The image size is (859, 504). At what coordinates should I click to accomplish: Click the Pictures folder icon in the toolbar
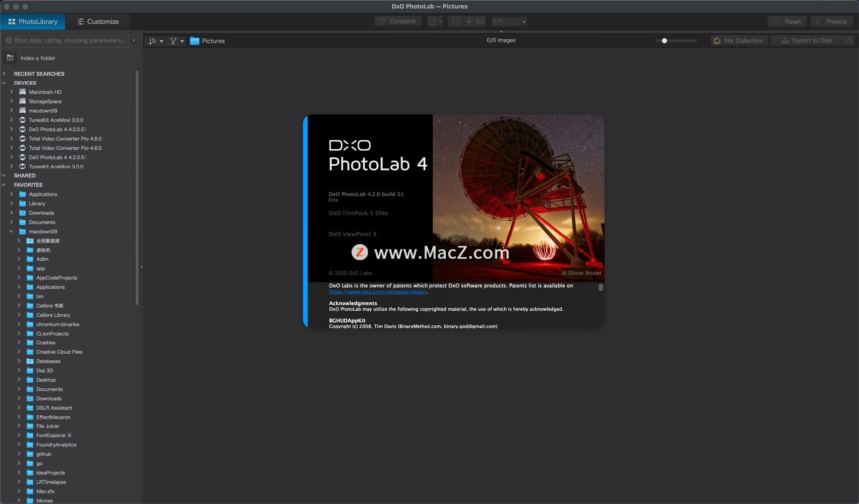click(195, 41)
